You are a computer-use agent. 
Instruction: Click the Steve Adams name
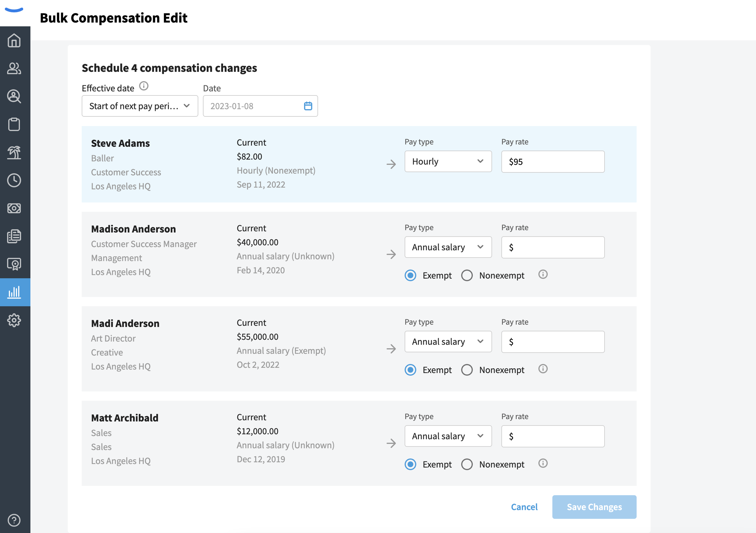point(120,143)
